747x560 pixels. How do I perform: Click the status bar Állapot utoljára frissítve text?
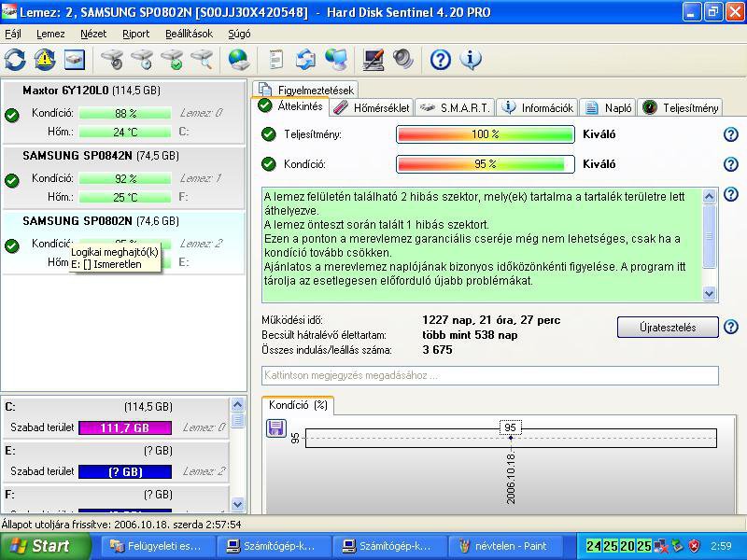pos(121,525)
